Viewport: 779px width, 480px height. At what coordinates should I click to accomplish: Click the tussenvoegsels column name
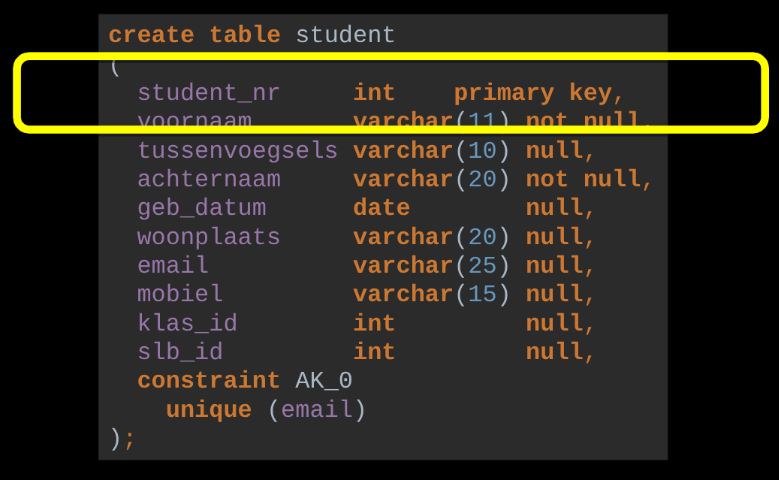[237, 151]
